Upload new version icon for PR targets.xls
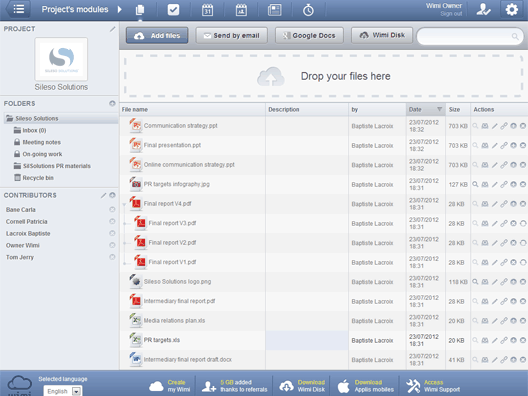The height and width of the screenshot is (396, 528). tap(513, 340)
